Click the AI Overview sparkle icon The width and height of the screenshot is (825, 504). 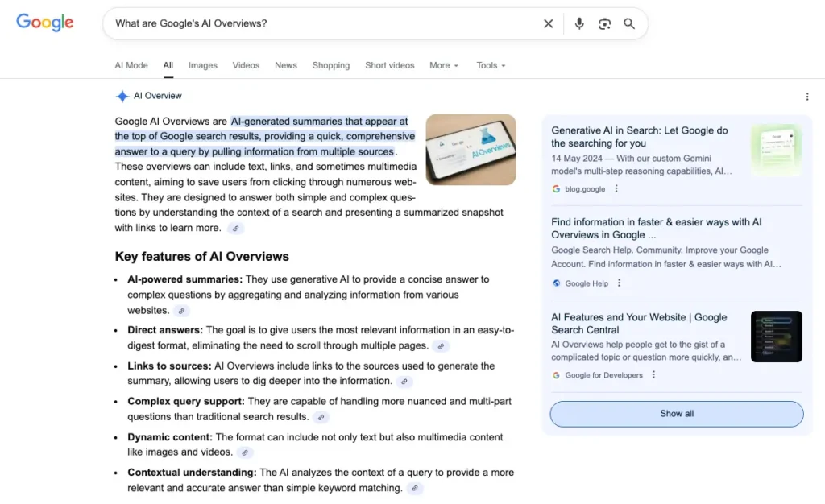[122, 96]
